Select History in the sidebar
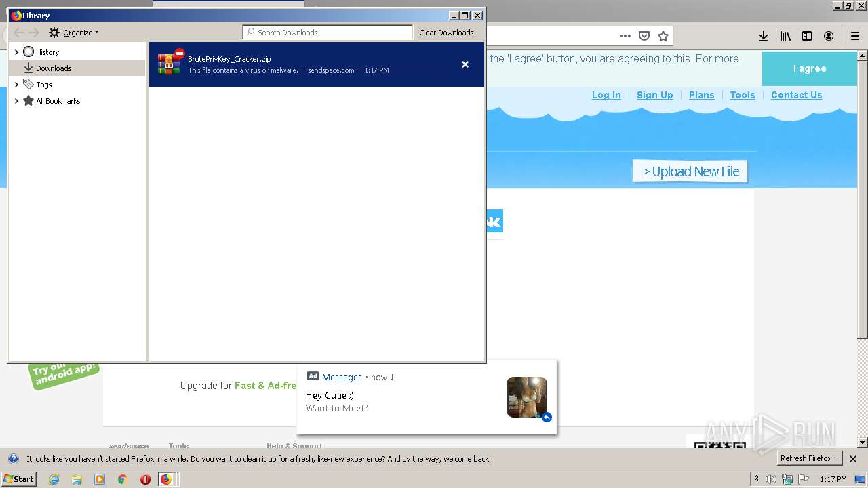This screenshot has height=488, width=868. click(x=47, y=52)
